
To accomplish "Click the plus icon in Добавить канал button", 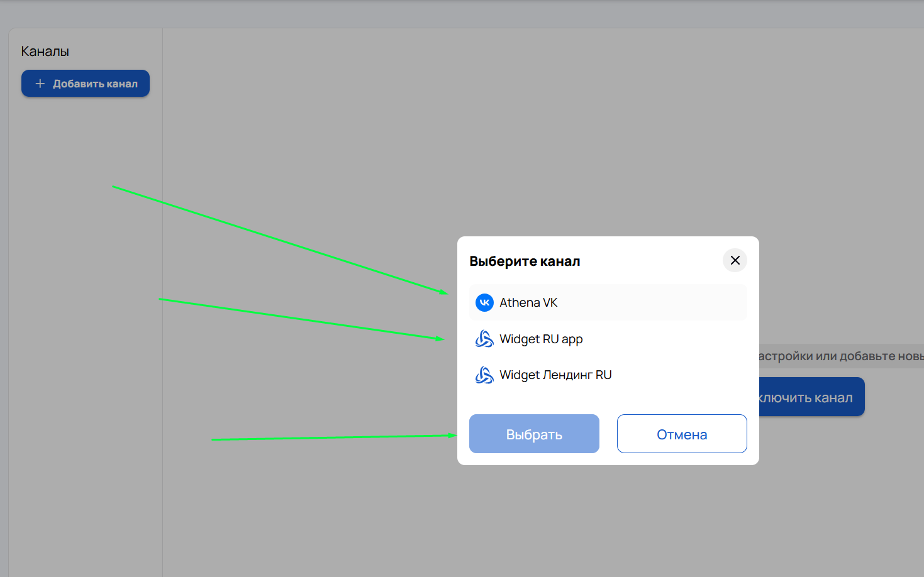I will point(40,84).
